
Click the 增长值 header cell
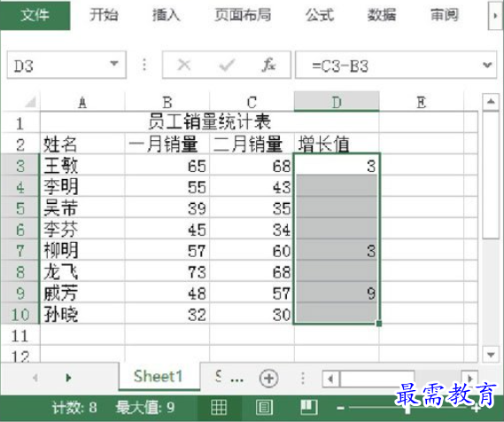tap(337, 144)
